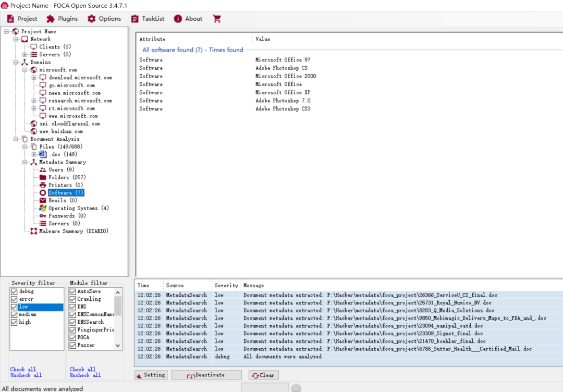Toggle the high severity checkbox
The height and width of the screenshot is (392, 563).
point(15,322)
